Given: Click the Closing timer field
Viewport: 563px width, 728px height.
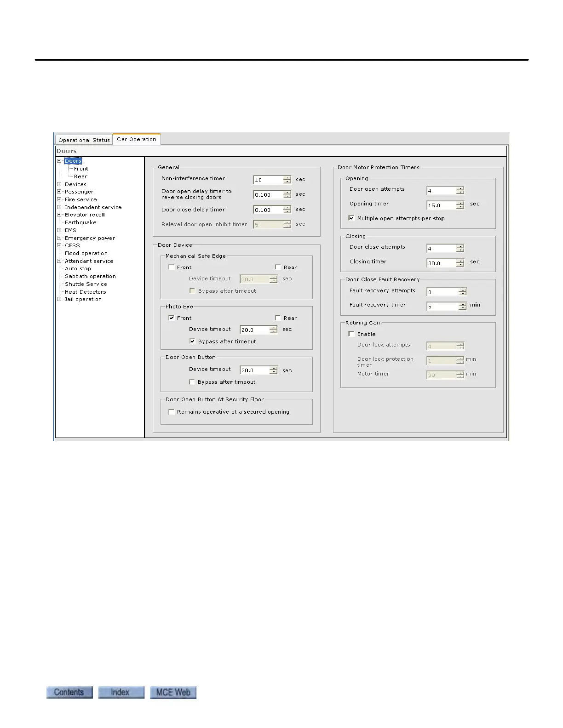Looking at the screenshot, I should [442, 263].
